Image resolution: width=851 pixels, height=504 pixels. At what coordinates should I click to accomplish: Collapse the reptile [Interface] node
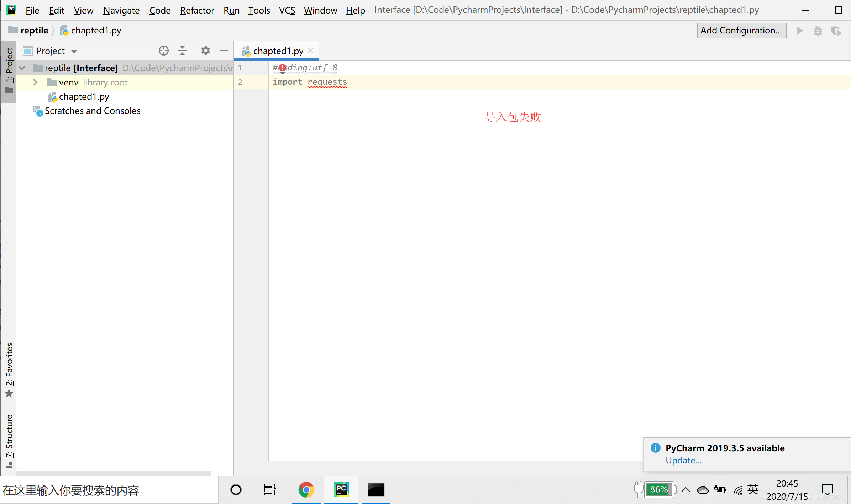22,68
